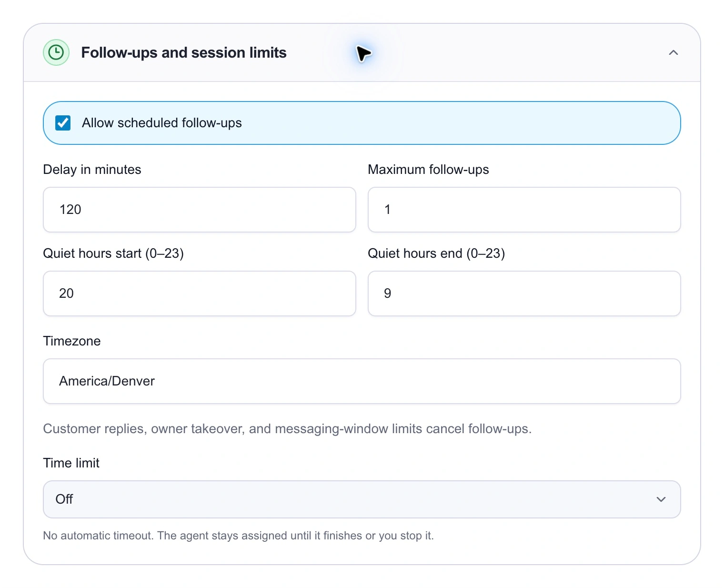Image resolution: width=724 pixels, height=588 pixels.
Task: Click the green clock icon in the header
Action: tap(56, 52)
